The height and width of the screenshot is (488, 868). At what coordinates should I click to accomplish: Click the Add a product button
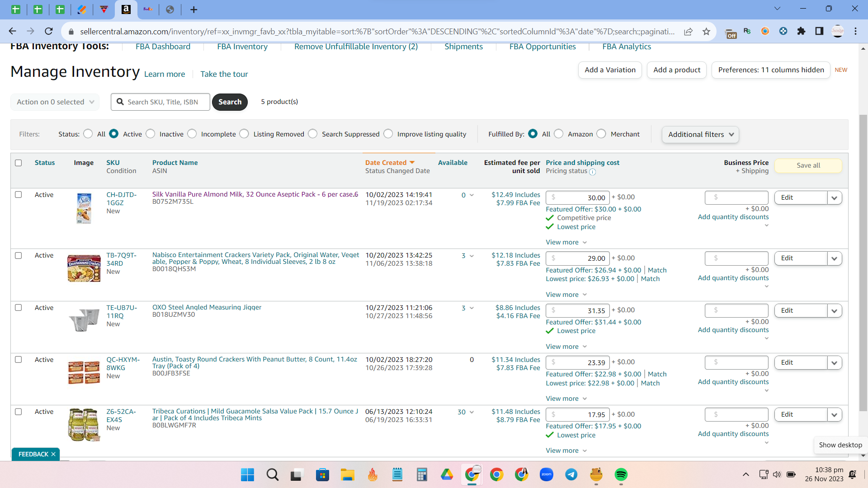[677, 70]
